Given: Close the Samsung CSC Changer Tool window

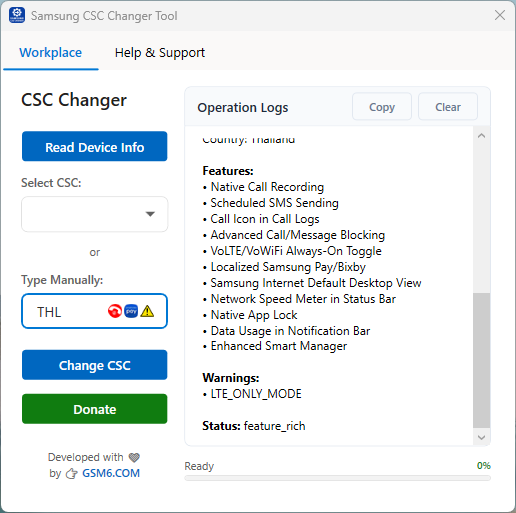Looking at the screenshot, I should 500,15.
